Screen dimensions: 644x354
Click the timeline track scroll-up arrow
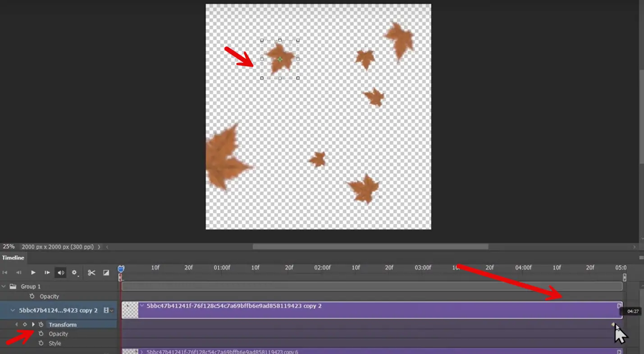click(x=642, y=286)
